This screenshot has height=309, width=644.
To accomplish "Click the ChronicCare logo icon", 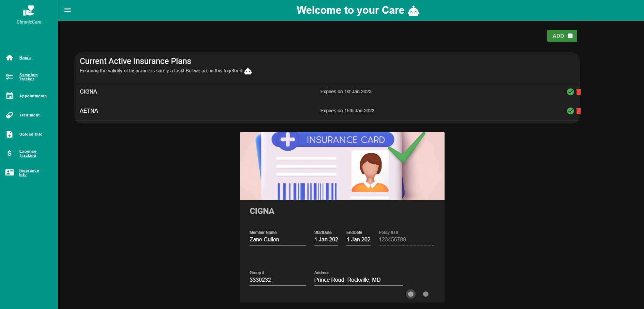I will coord(29,11).
